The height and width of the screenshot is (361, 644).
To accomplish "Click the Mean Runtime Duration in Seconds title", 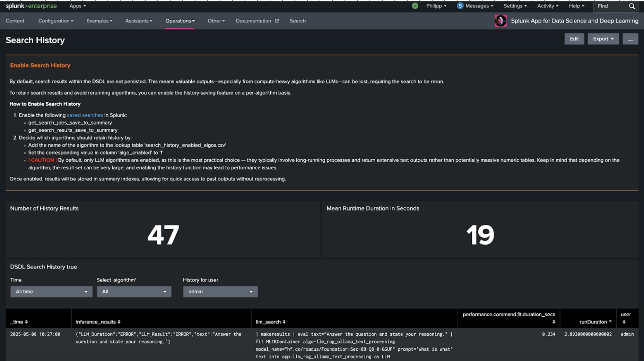I will coord(373,209).
